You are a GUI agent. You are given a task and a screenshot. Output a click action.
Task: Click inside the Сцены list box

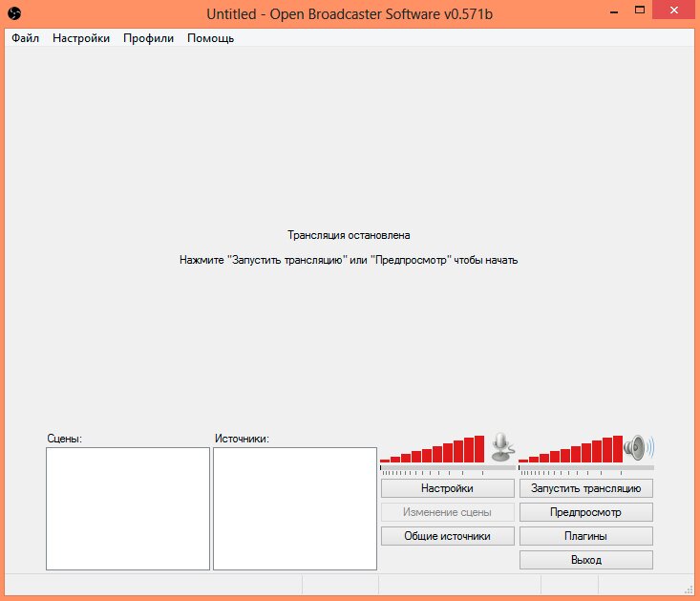128,508
